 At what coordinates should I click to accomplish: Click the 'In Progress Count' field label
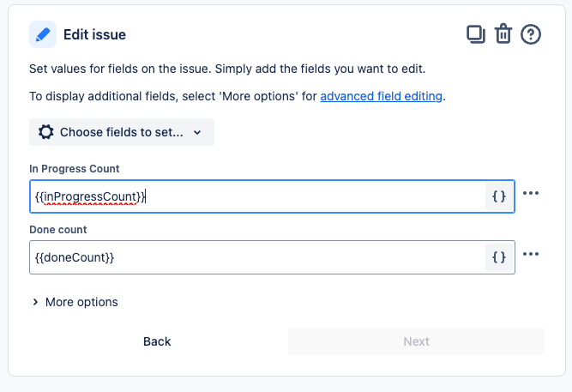coord(74,168)
